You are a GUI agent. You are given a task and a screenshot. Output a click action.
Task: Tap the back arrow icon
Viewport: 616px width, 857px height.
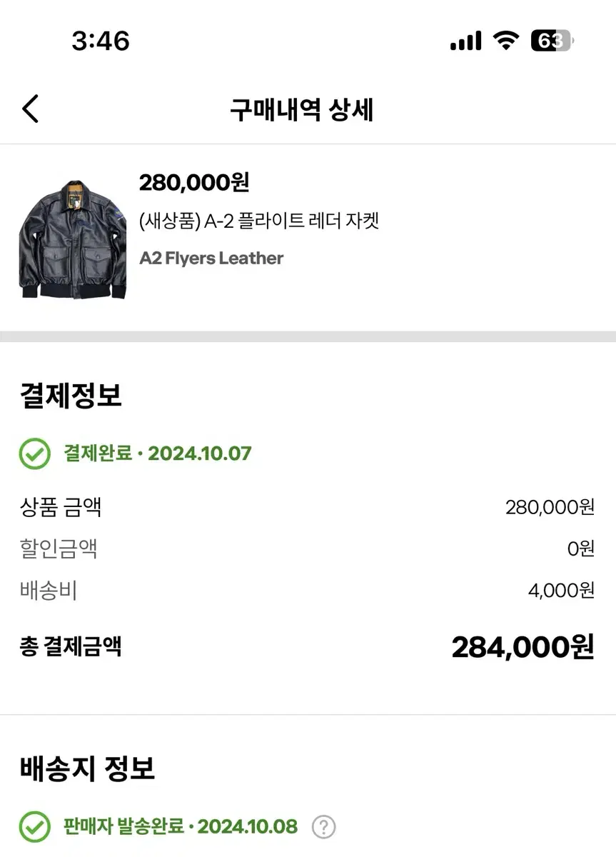click(30, 109)
